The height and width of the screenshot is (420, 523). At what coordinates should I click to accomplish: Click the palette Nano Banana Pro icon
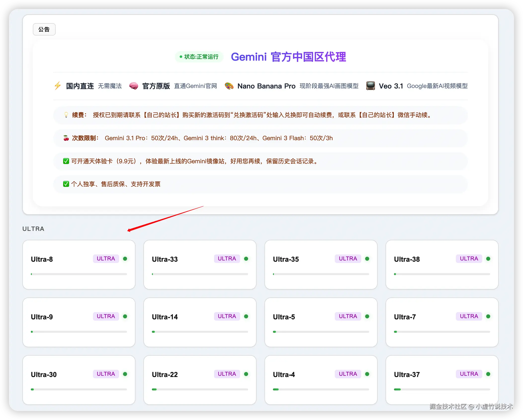(229, 86)
